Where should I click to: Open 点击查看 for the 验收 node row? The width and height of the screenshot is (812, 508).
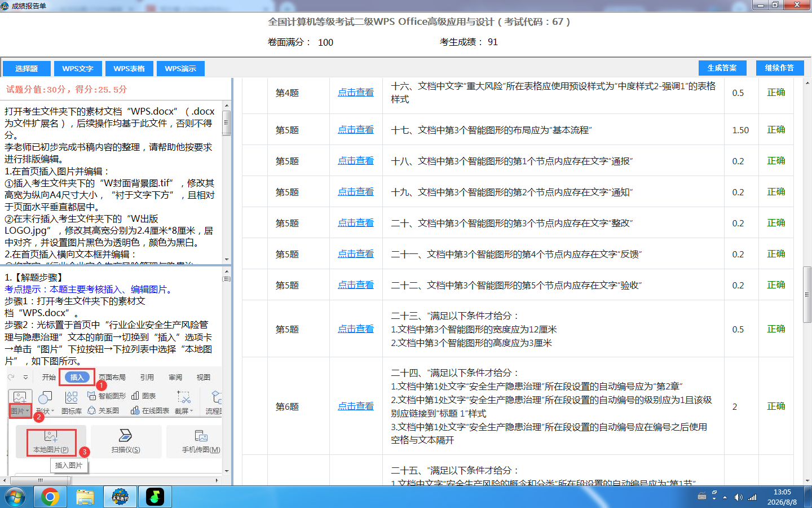pos(356,285)
